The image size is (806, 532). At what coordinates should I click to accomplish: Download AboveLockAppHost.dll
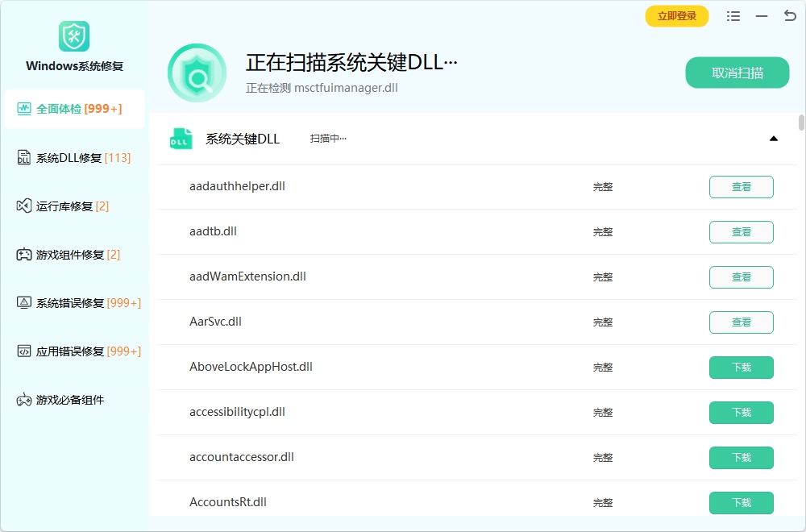(741, 368)
